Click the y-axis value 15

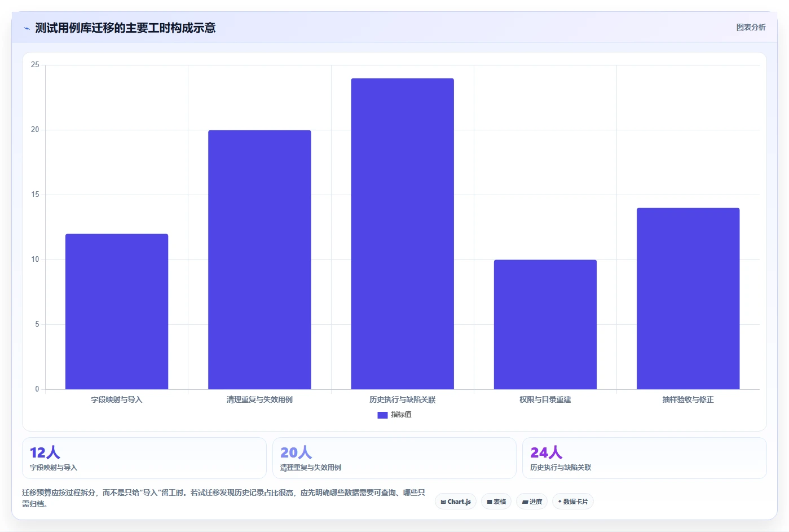pyautogui.click(x=35, y=195)
